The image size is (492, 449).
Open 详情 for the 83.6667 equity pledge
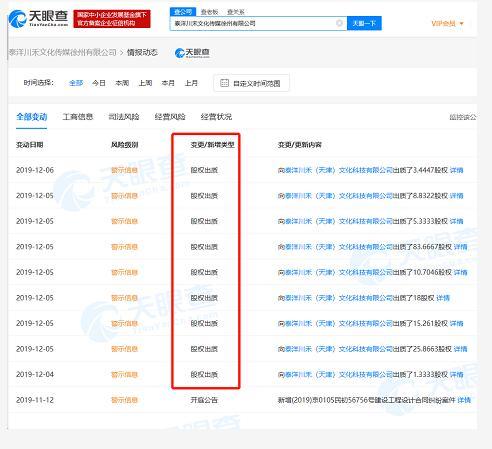pos(460,247)
